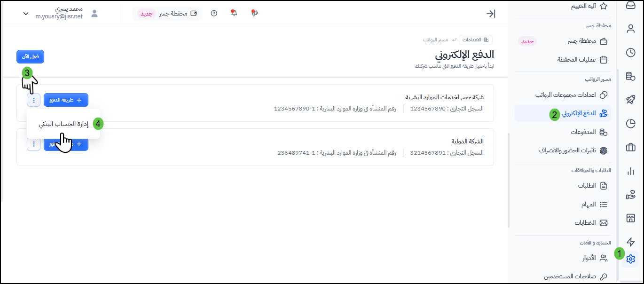
Task: Expand the user account dropdown for محمد يسري
Action: coord(26,14)
